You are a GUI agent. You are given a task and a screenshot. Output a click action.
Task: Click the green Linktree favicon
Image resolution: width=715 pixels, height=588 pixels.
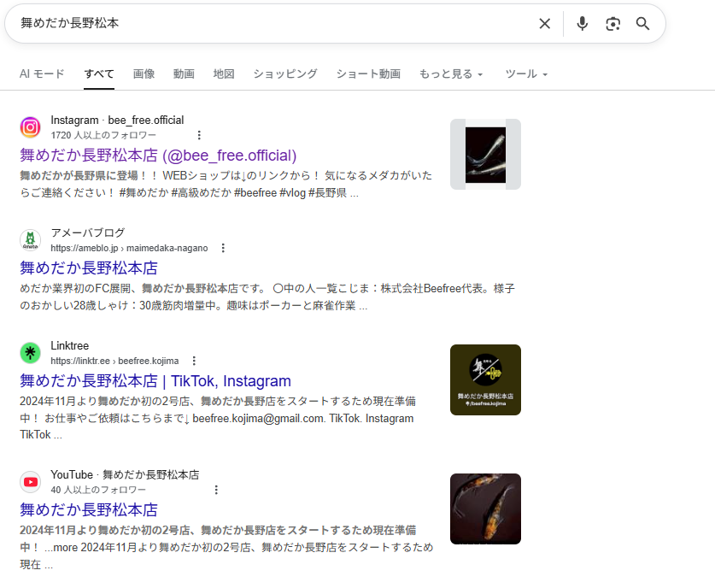(30, 353)
